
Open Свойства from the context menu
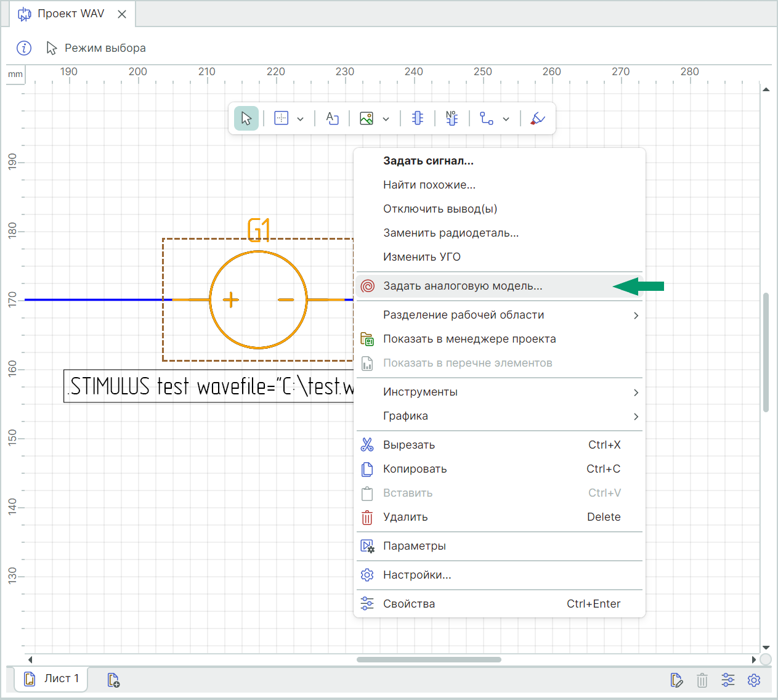pos(409,604)
